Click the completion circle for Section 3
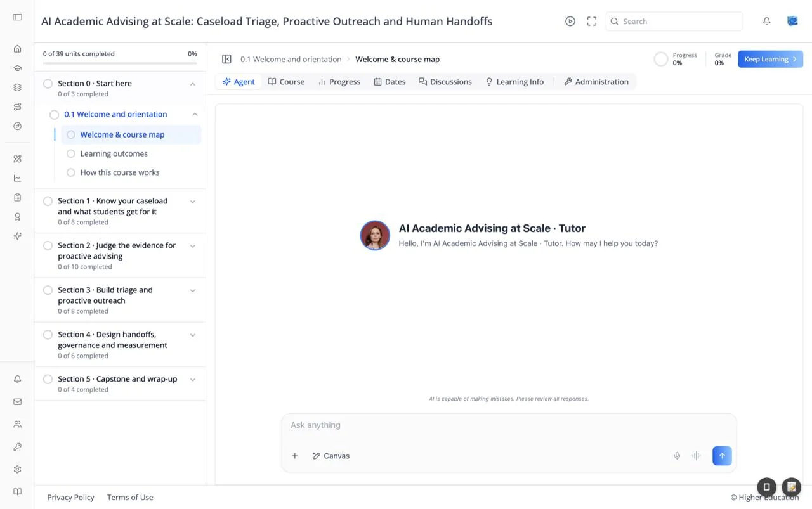 pyautogui.click(x=48, y=290)
